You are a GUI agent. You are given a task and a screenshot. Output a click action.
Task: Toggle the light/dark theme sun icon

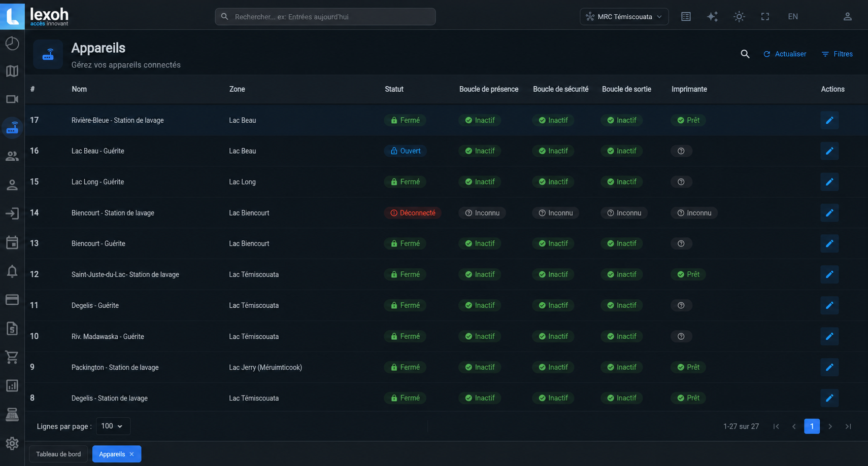[739, 17]
